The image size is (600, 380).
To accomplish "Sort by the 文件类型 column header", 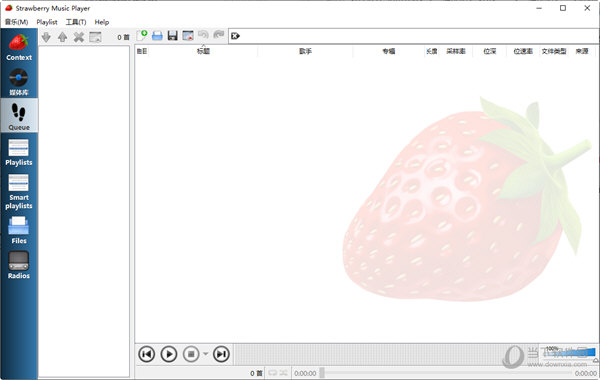I will point(554,51).
